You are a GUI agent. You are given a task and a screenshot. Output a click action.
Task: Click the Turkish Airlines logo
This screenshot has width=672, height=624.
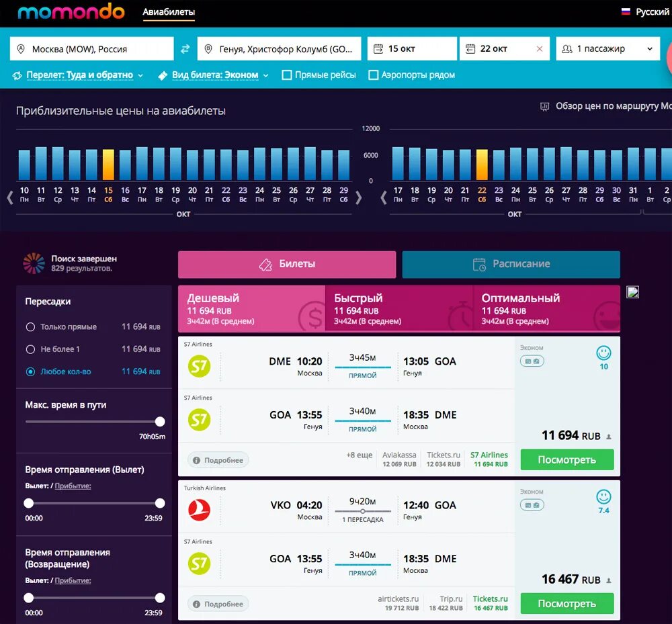(x=200, y=510)
